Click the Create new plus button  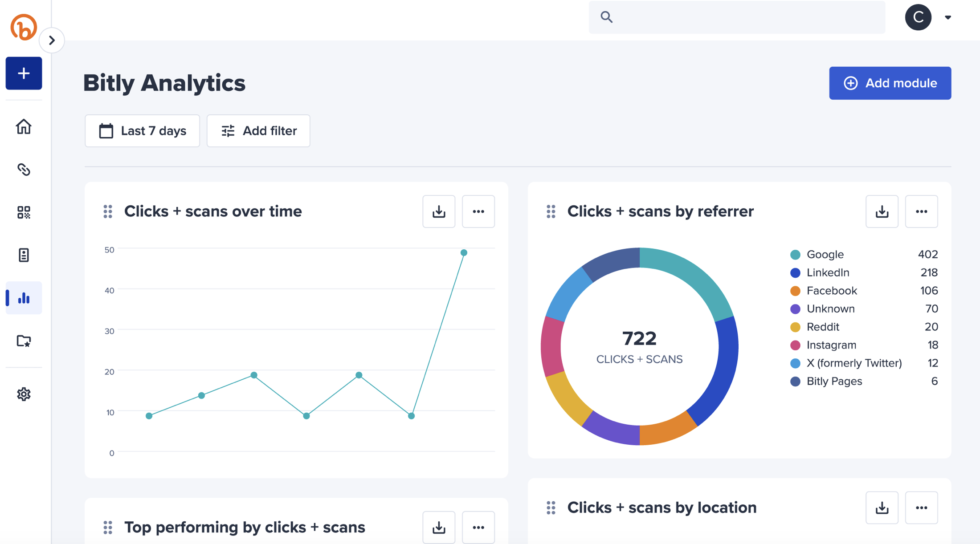point(24,73)
